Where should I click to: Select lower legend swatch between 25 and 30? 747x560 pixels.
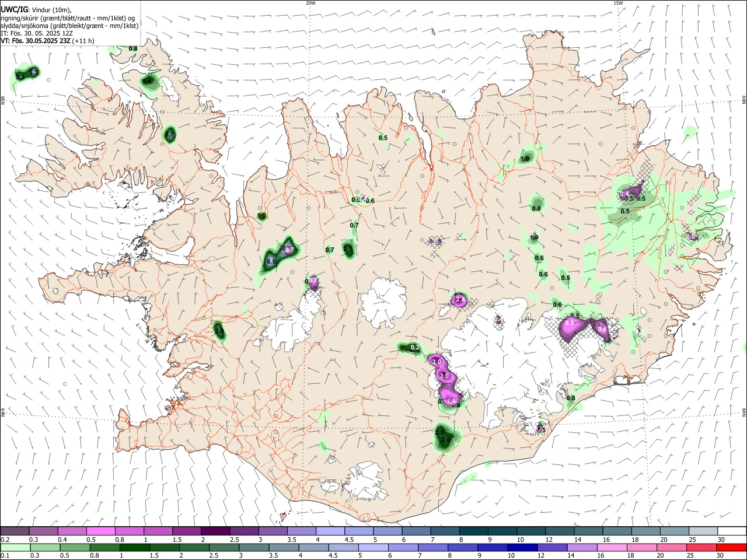pos(701,547)
